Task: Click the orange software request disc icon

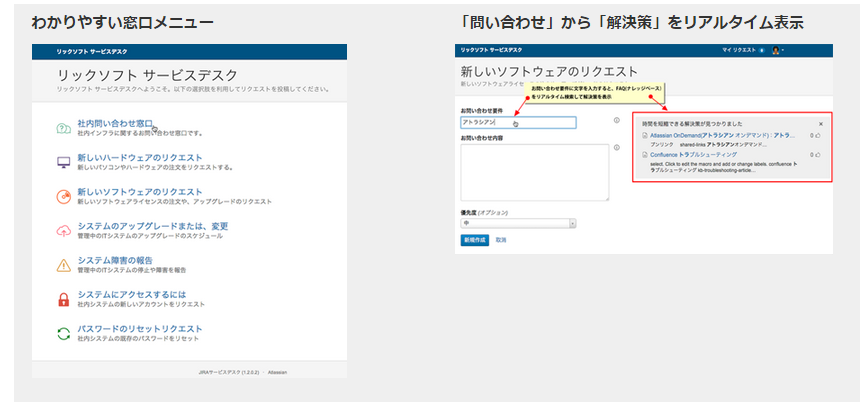Action: point(62,195)
